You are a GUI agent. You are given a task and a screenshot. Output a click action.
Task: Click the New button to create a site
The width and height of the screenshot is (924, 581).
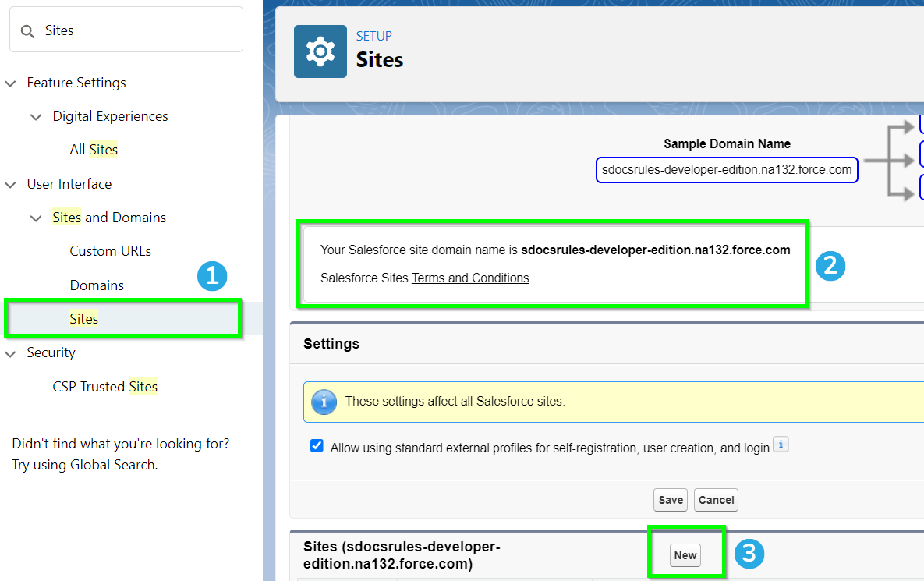click(x=685, y=555)
